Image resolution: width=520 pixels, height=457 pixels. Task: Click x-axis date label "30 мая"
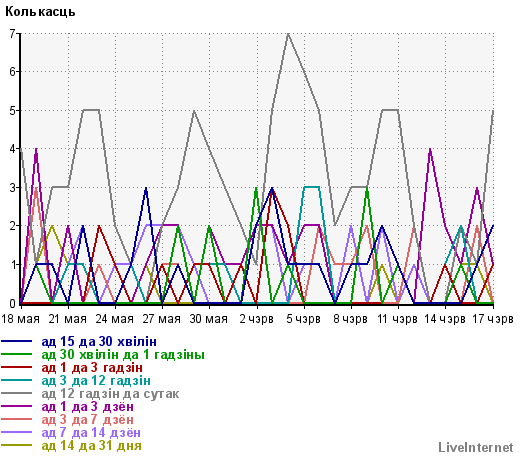209,319
